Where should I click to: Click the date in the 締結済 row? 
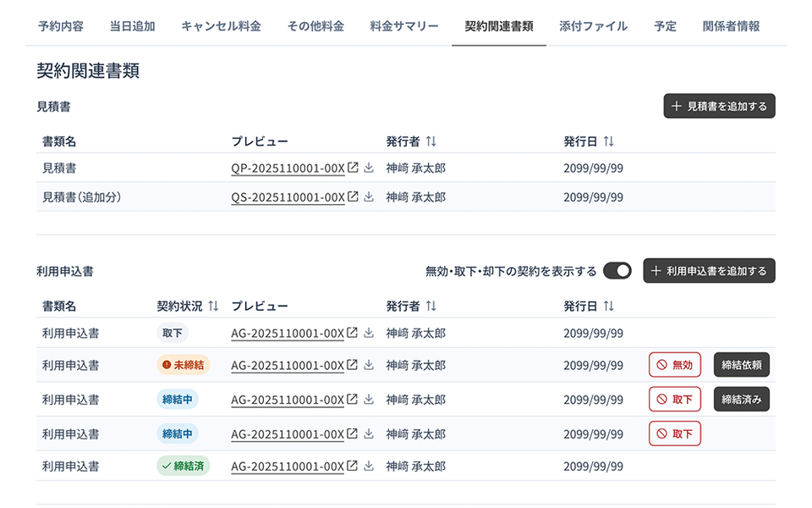(x=594, y=466)
